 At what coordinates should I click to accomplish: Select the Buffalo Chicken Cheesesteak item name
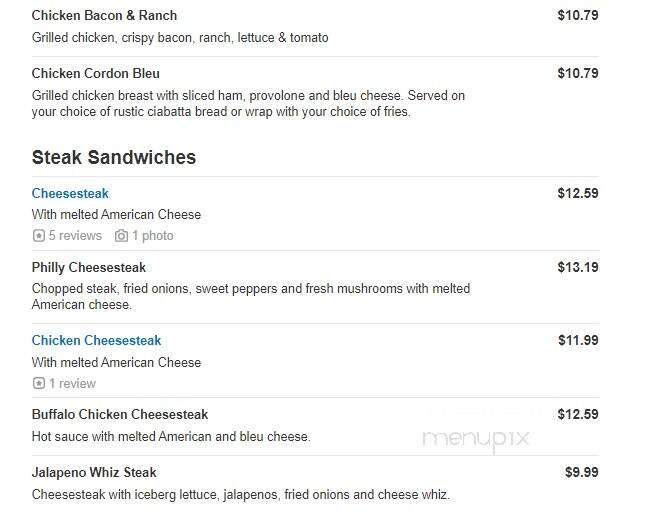[x=120, y=414]
